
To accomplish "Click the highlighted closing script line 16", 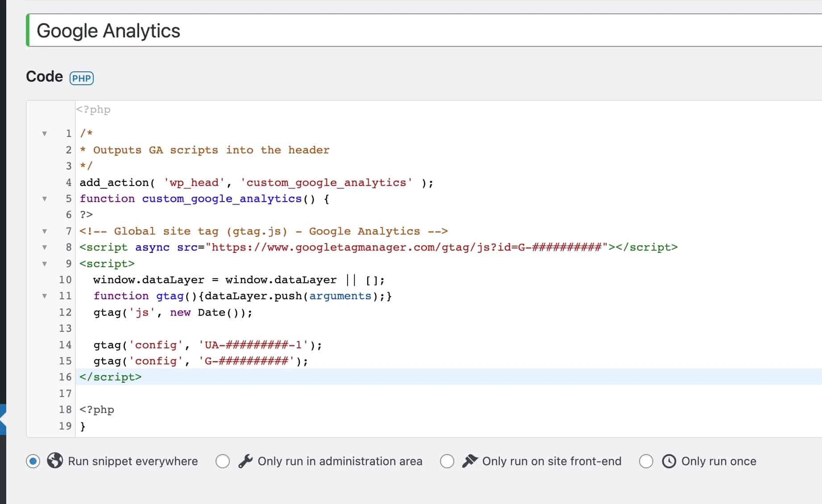I will pyautogui.click(x=110, y=376).
